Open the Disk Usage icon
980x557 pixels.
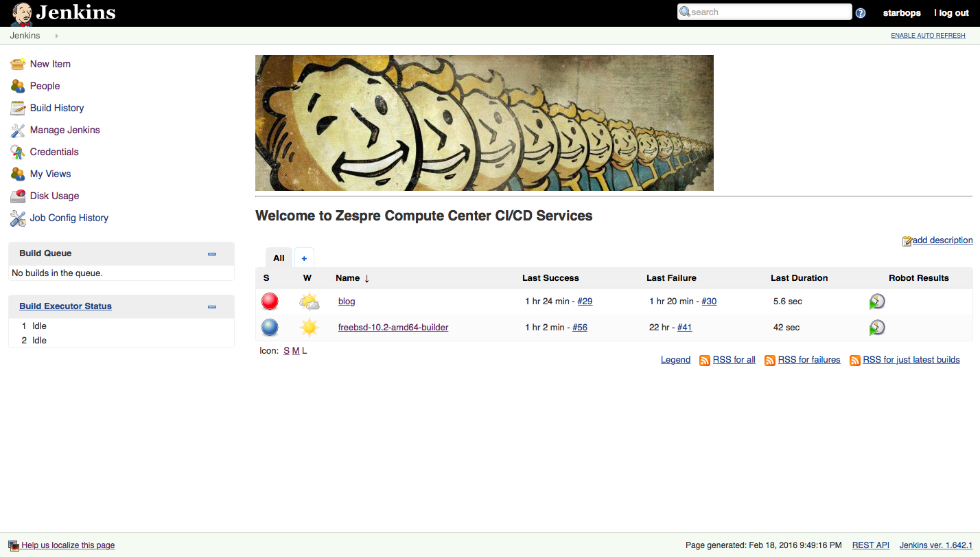(x=18, y=196)
